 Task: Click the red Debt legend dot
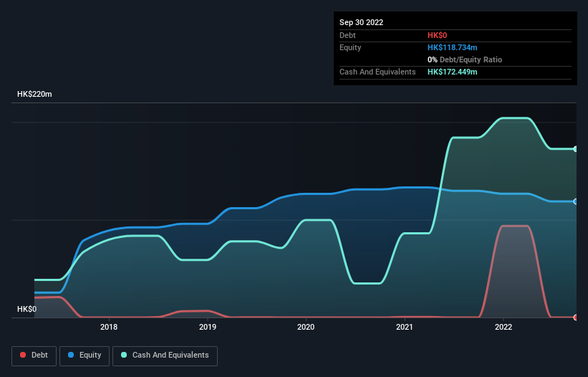23,355
